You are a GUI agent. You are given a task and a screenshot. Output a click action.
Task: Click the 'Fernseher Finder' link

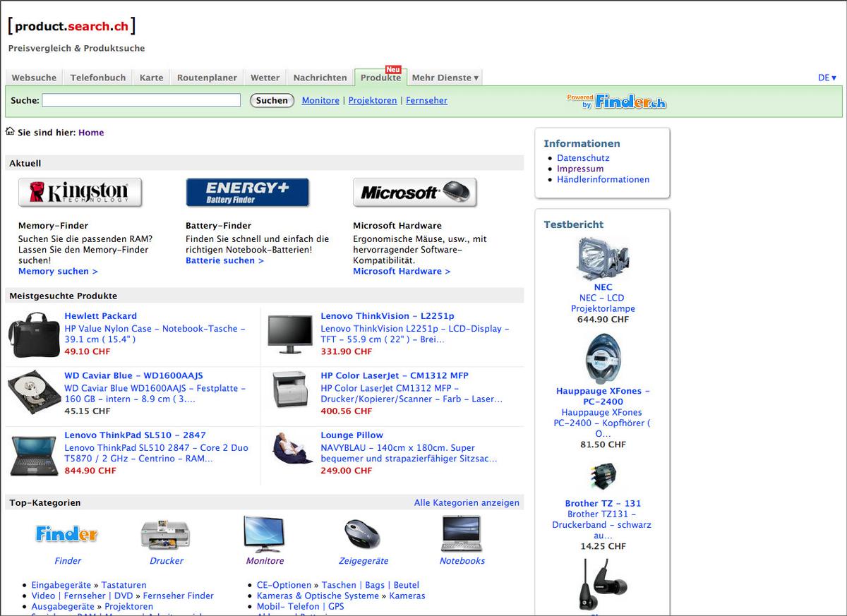(178, 596)
